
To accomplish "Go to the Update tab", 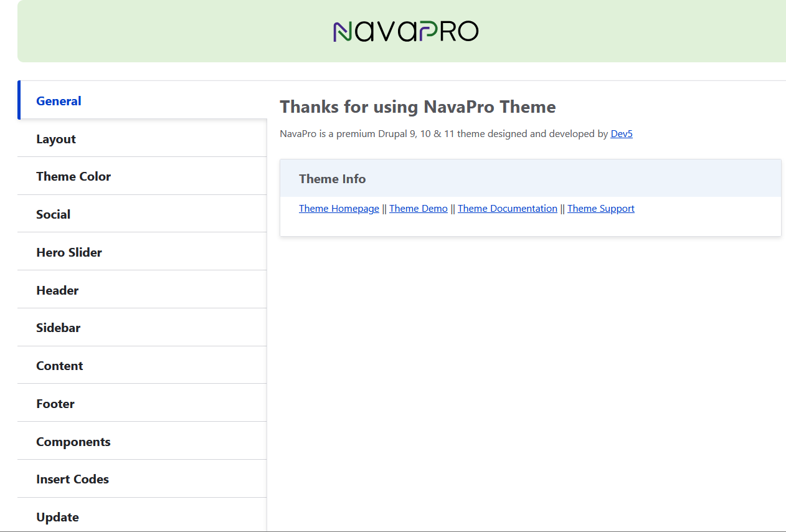I will 57,517.
